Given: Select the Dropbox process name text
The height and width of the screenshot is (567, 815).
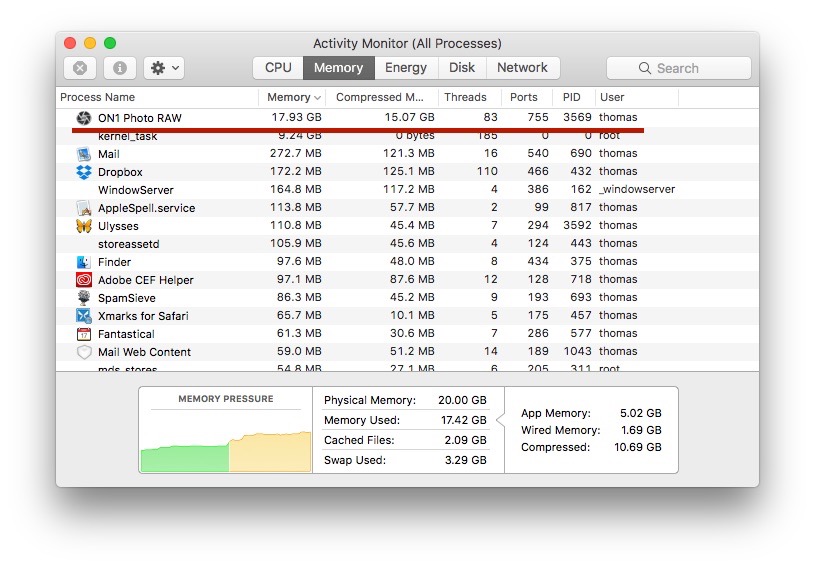Looking at the screenshot, I should coord(120,172).
